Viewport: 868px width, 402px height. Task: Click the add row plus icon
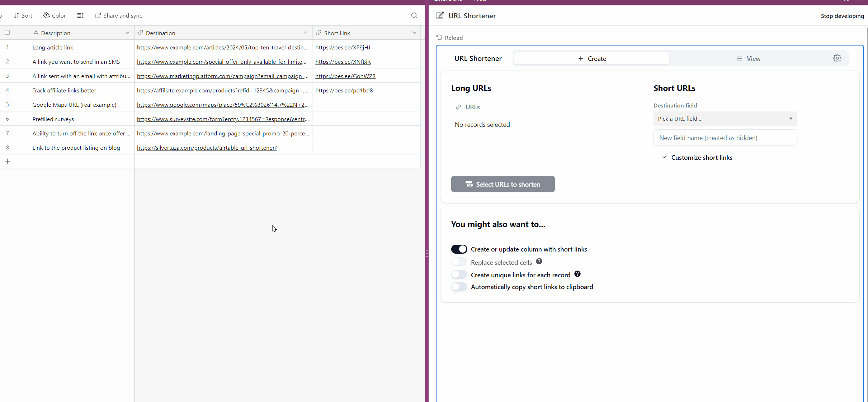pos(8,161)
